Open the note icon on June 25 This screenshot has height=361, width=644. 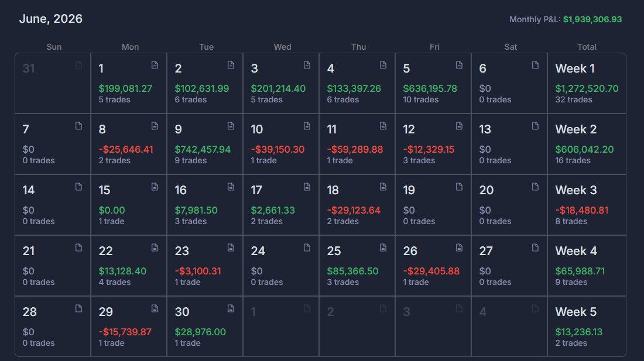click(x=383, y=247)
